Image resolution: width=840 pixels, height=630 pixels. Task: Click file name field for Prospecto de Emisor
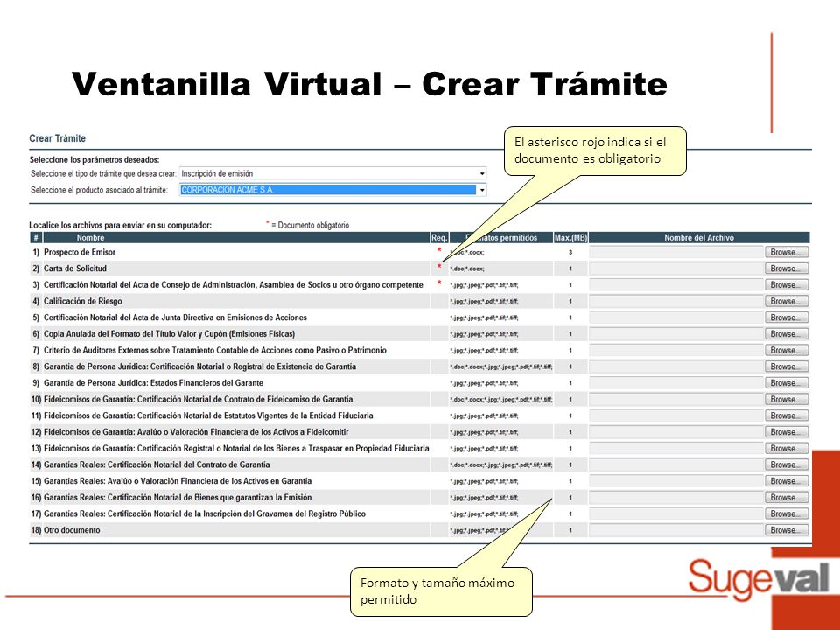click(676, 252)
